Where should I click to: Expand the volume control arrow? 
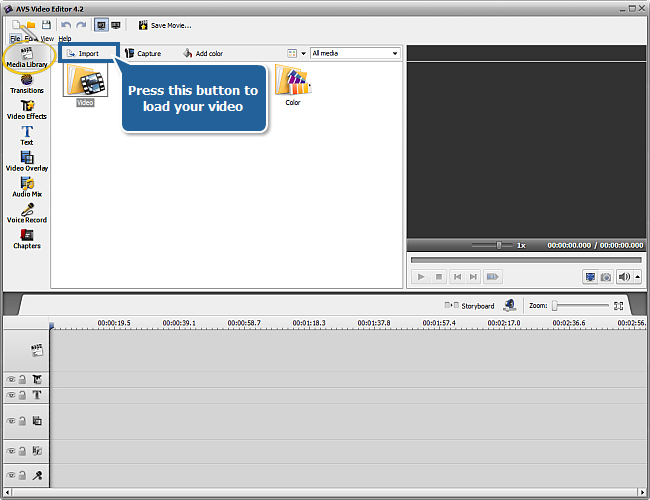click(x=638, y=277)
